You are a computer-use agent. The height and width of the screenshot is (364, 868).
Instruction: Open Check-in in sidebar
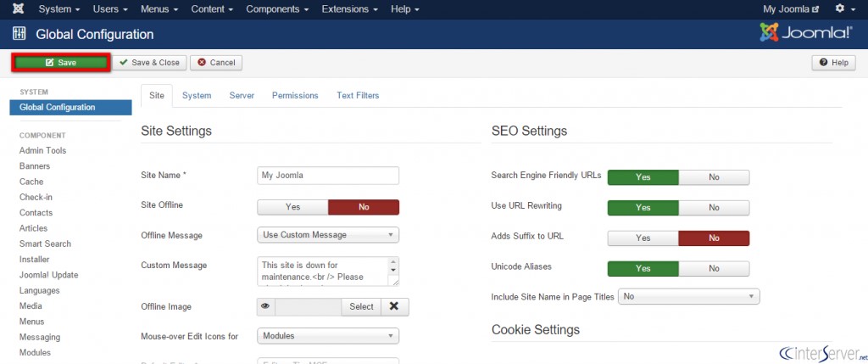click(x=36, y=197)
